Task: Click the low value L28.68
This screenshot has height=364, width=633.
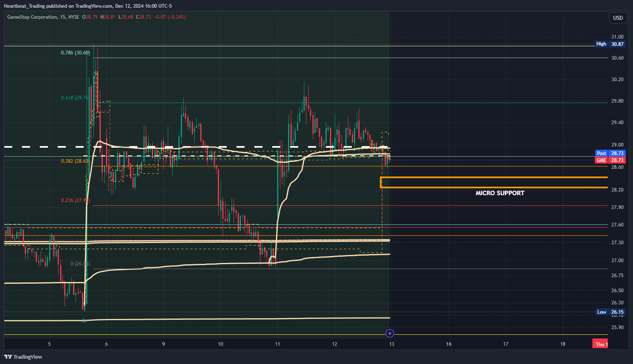Action: pos(126,17)
